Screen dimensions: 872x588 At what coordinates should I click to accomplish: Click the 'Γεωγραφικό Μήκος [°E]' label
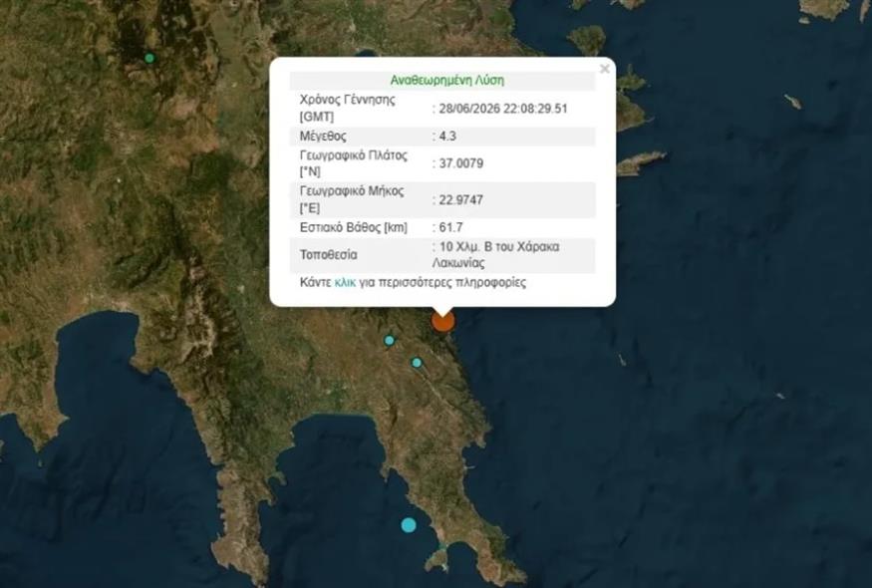pos(352,199)
